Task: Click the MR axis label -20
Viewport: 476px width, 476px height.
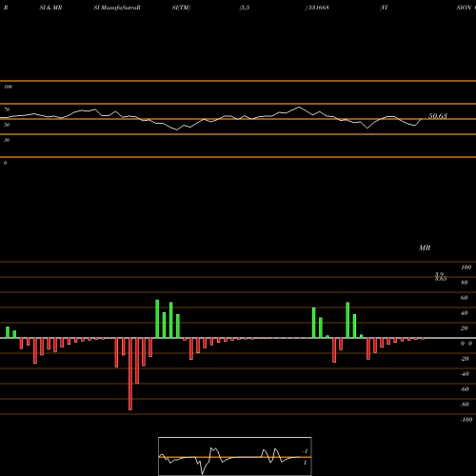Action: click(x=465, y=359)
